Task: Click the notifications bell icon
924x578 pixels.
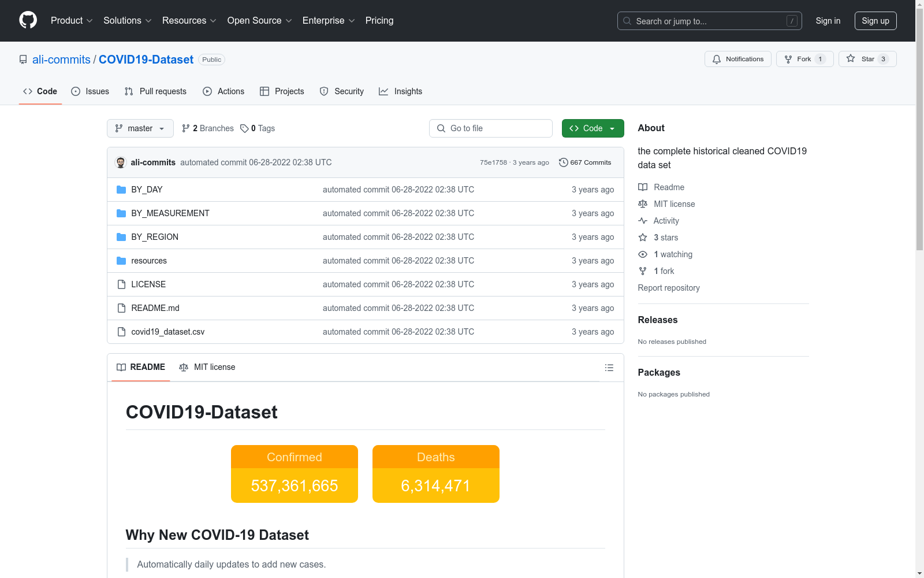Action: pos(717,59)
